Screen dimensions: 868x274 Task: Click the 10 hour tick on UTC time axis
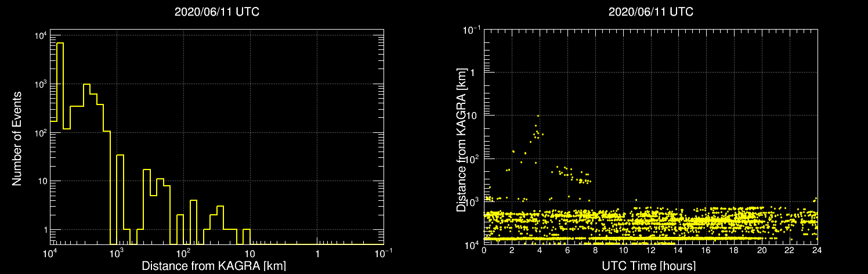[623, 250]
